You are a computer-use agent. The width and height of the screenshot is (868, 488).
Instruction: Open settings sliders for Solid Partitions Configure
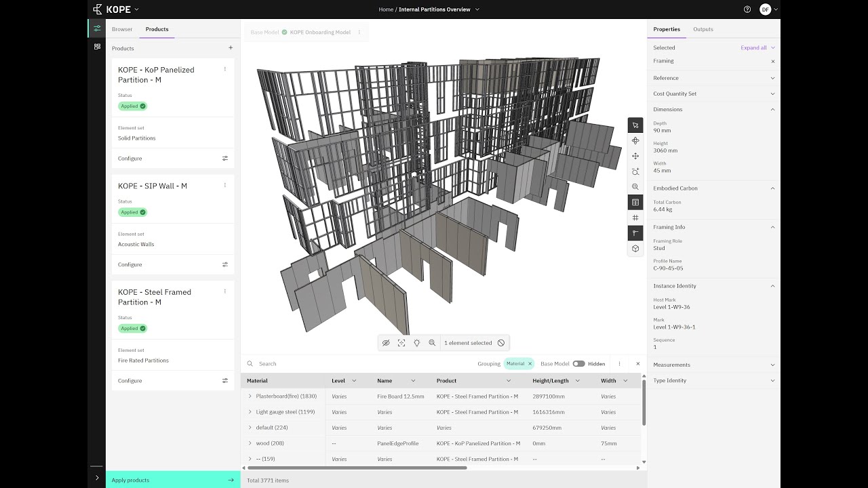coord(225,159)
